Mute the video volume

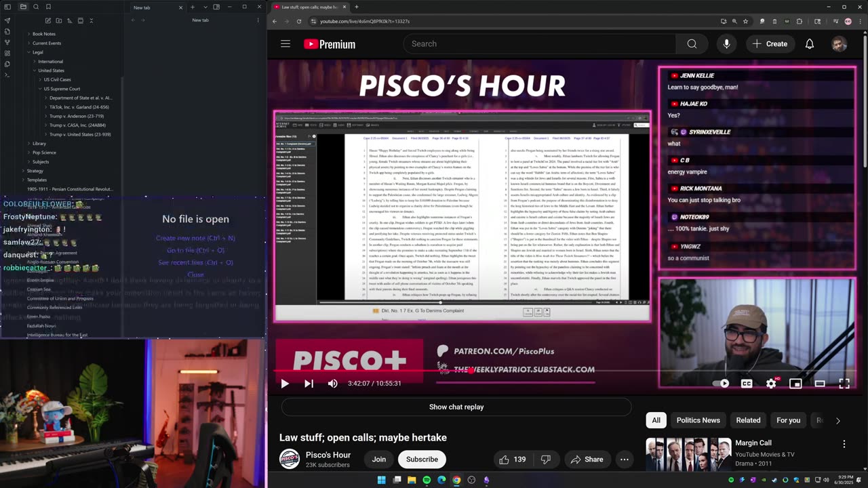pos(332,384)
